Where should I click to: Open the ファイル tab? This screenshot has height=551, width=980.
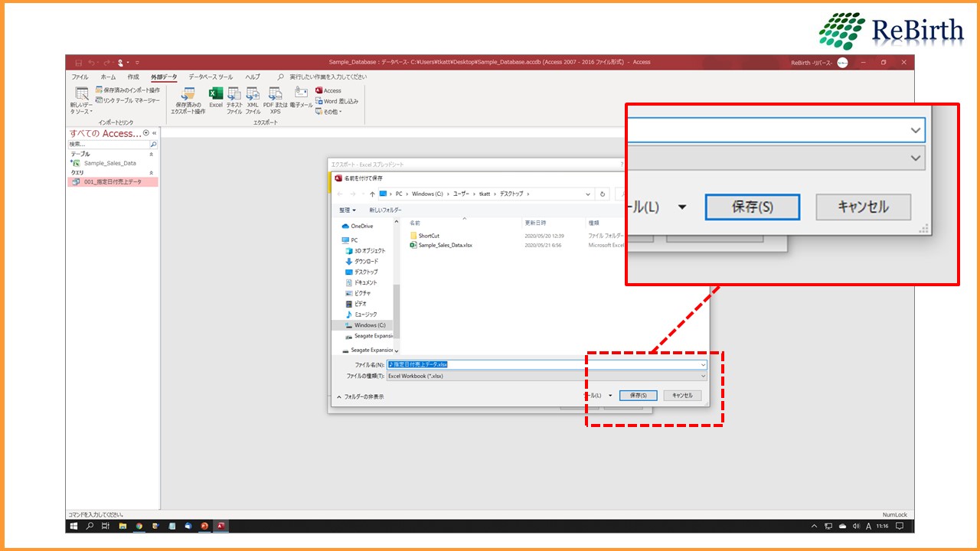(80, 77)
